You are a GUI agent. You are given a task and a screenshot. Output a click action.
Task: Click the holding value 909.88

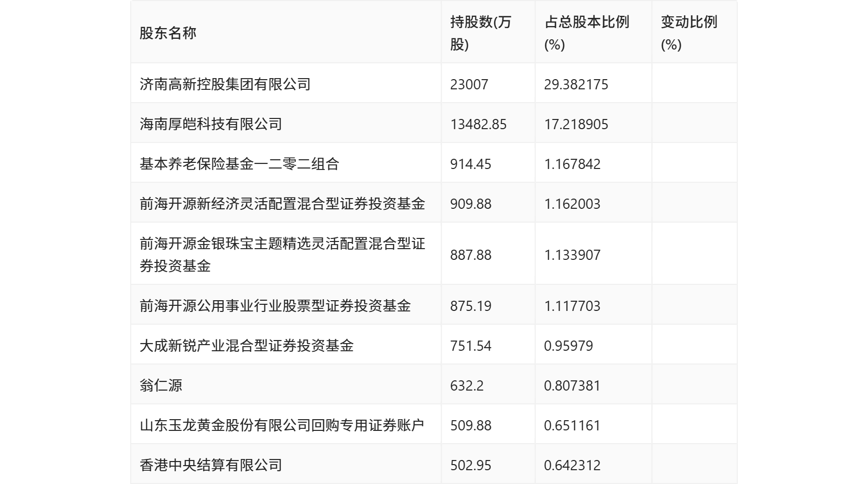tap(471, 204)
